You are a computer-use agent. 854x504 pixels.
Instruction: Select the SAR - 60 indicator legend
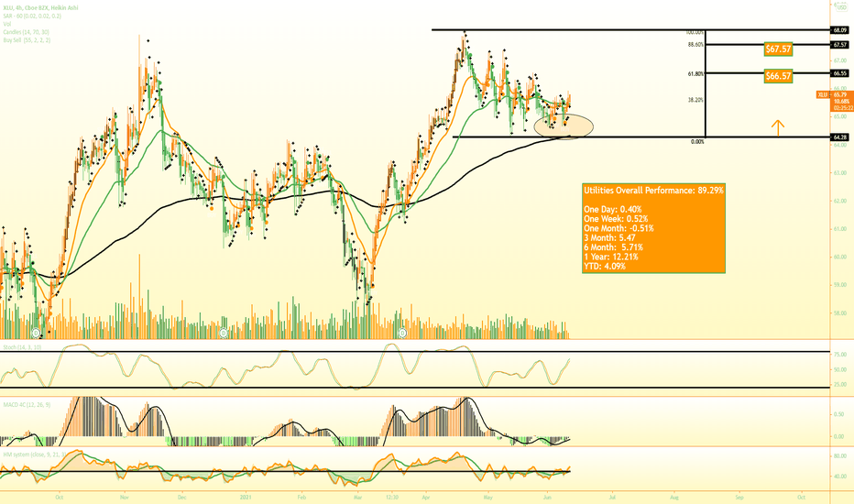click(32, 16)
